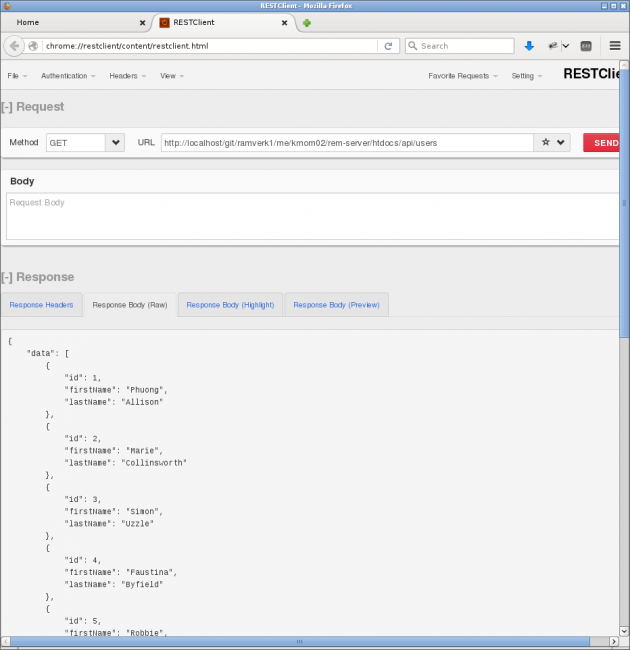Click the request URL input field
Image resolution: width=630 pixels, height=650 pixels.
tap(347, 143)
